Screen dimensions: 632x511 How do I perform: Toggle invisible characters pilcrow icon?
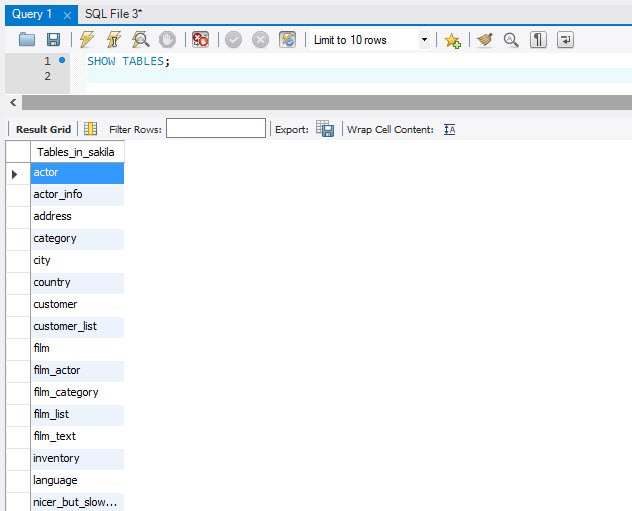coord(538,39)
